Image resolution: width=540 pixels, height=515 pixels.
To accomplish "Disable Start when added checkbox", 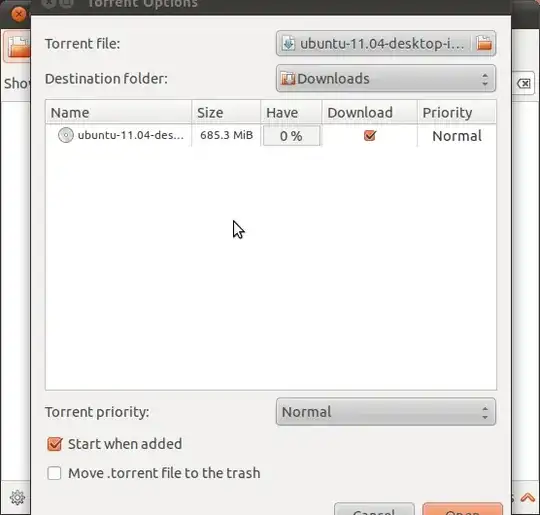I will [x=54, y=444].
